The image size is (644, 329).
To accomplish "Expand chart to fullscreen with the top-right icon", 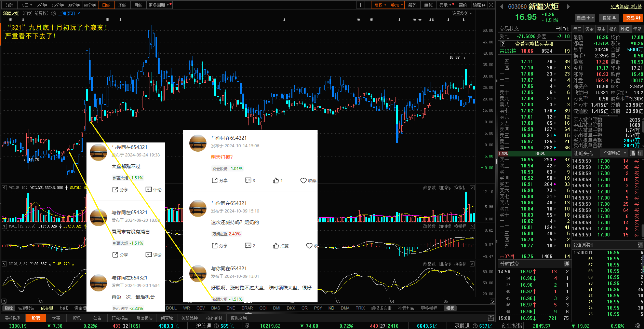I will pyautogui.click(x=491, y=5).
